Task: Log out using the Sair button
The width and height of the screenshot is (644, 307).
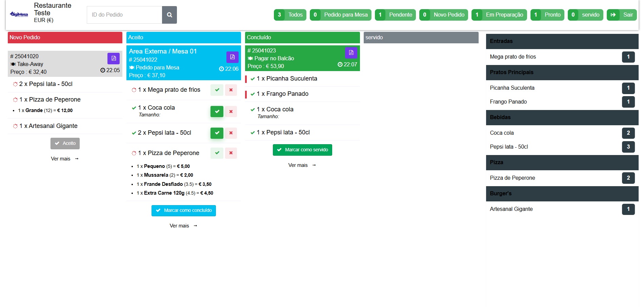Action: (x=622, y=15)
